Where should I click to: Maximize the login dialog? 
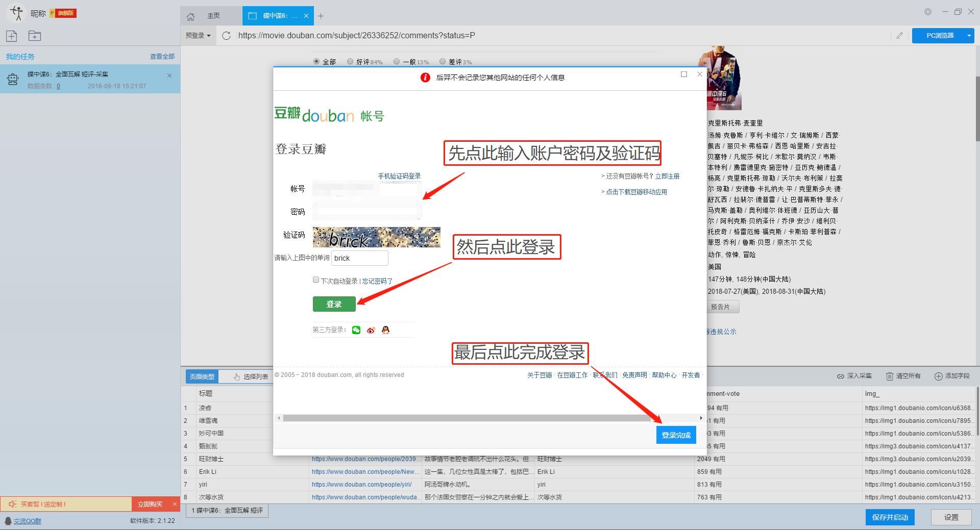[684, 74]
